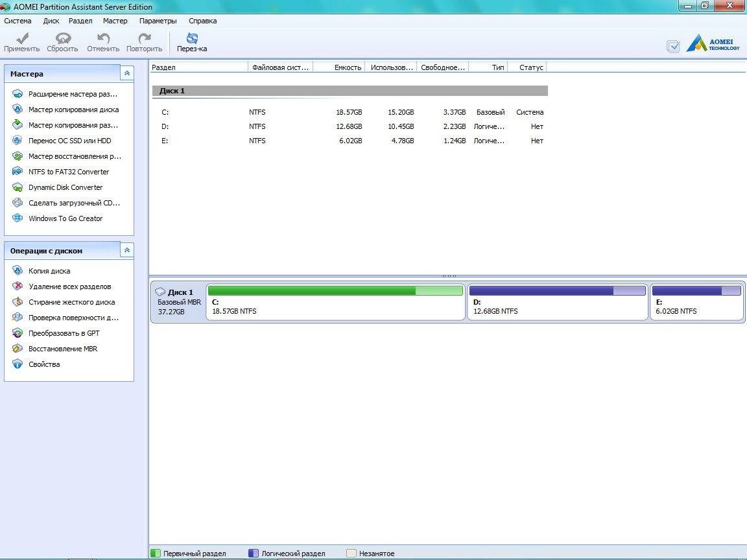Click the Перенос ОС SSD или HDD icon
The width and height of the screenshot is (747, 560).
pyautogui.click(x=18, y=141)
